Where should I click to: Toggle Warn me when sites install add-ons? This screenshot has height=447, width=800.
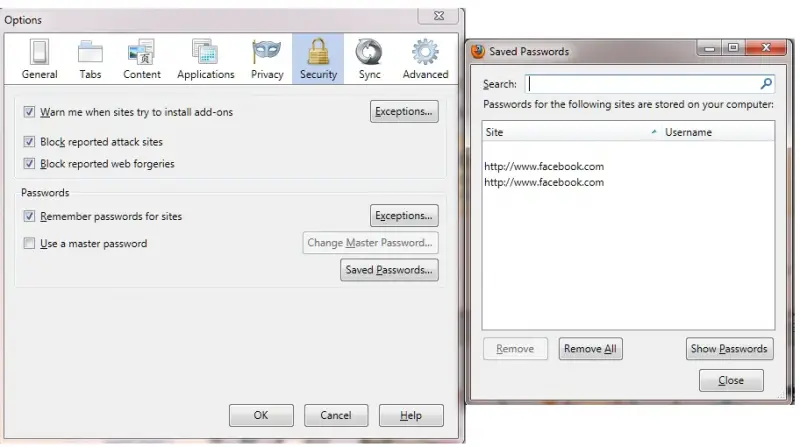click(29, 112)
